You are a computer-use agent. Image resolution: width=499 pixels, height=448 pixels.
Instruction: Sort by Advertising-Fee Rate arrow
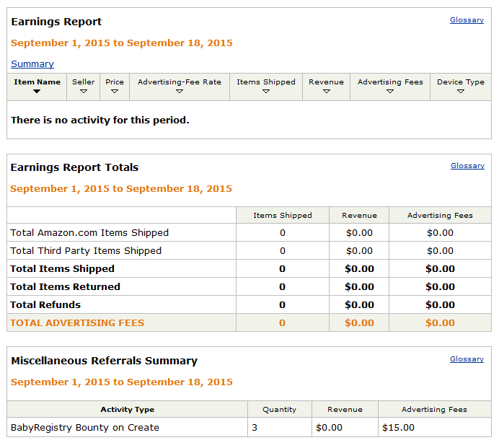tap(180, 92)
